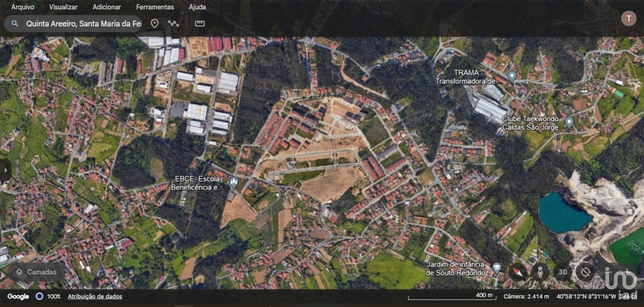Click the locate-me target icon
The image size is (644, 307).
[x=585, y=272]
